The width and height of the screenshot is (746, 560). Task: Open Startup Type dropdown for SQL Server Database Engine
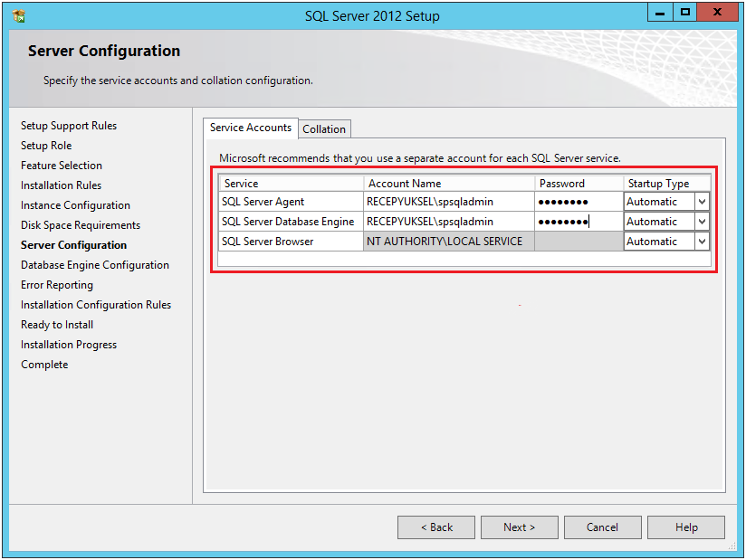[702, 222]
